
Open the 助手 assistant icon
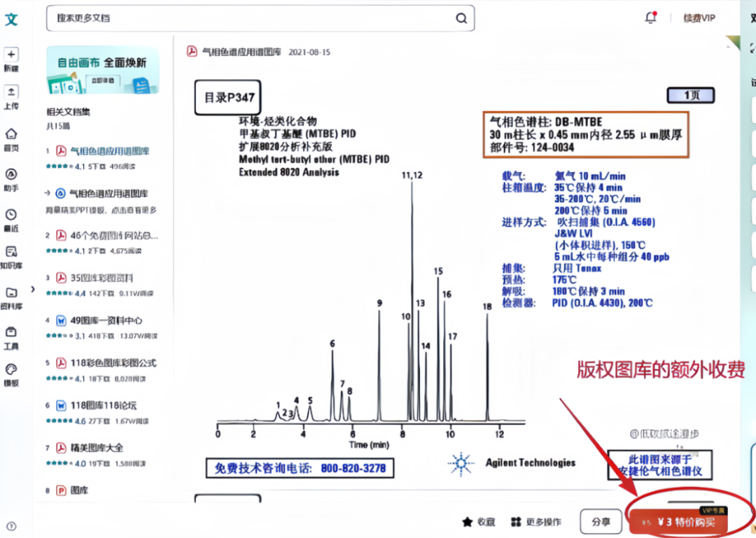pyautogui.click(x=11, y=174)
